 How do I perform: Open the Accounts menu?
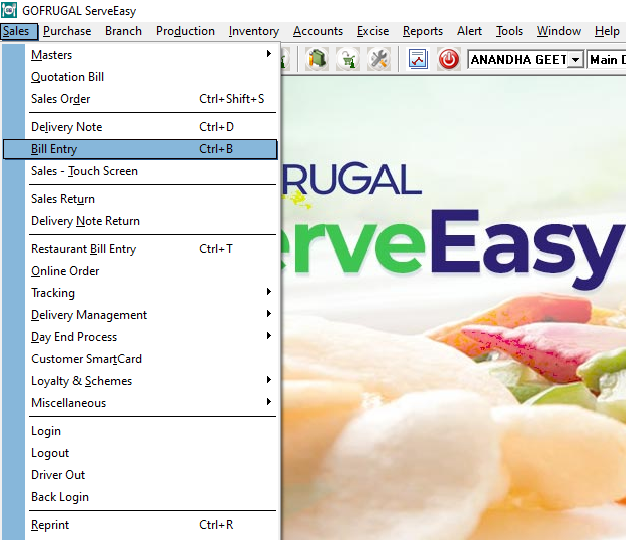318,31
